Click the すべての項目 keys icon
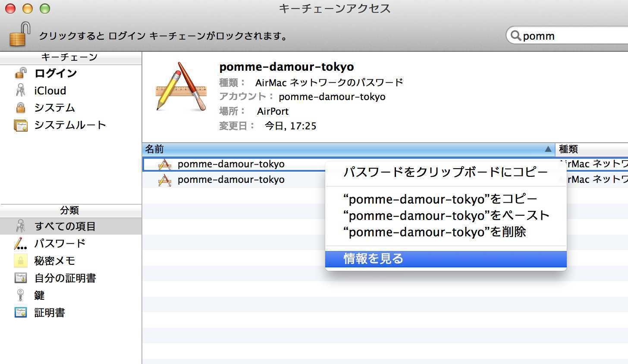Viewport: 628px width, 364px height. coord(20,226)
